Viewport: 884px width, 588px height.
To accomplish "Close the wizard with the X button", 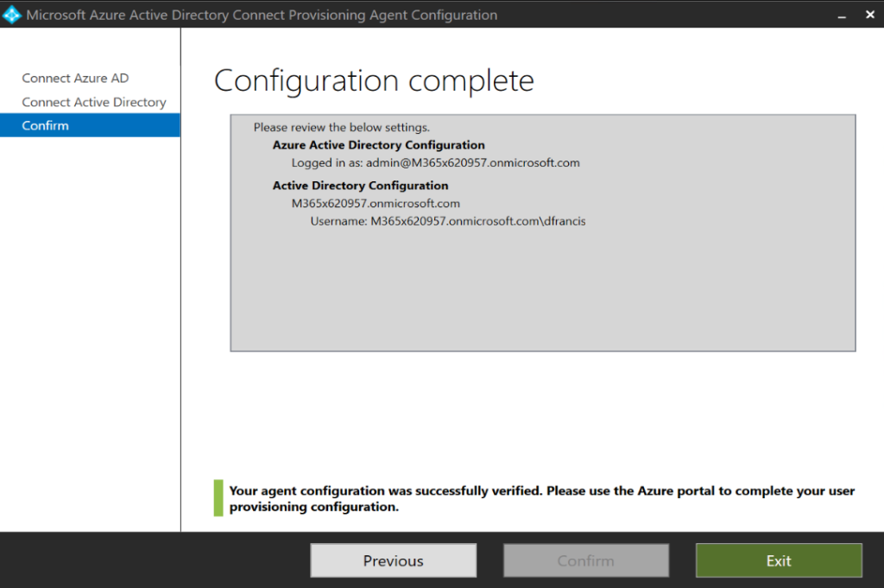I will [870, 14].
